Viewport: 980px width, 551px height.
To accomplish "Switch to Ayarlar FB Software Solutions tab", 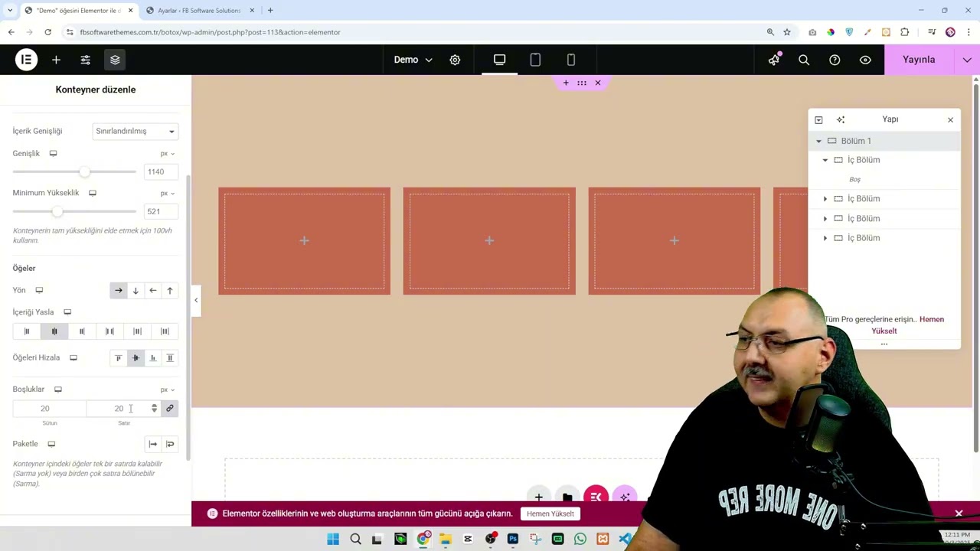I will coord(198,11).
